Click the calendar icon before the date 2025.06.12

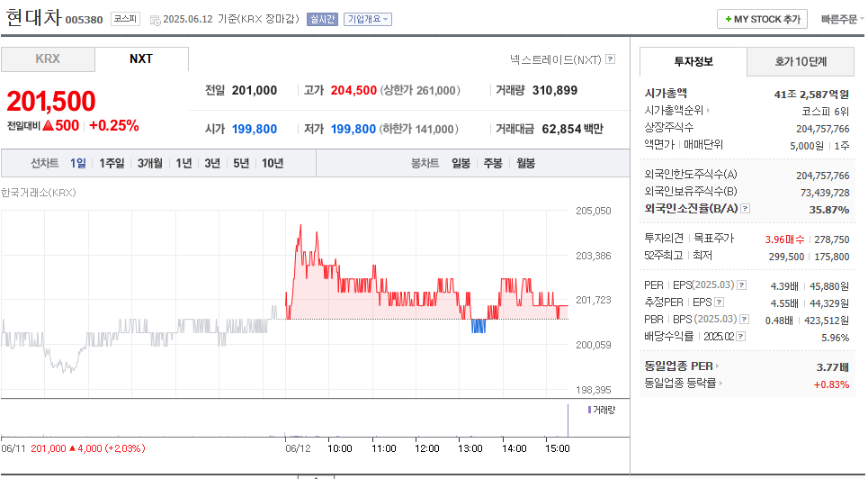tap(155, 20)
